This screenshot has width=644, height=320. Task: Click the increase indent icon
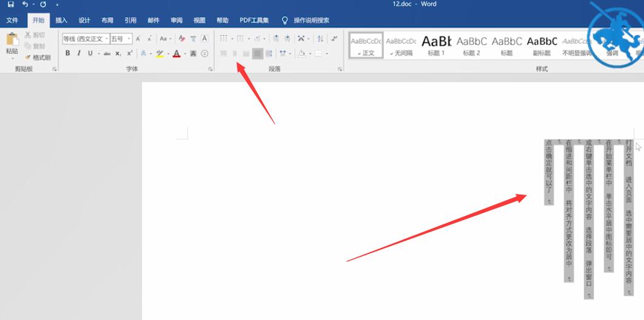point(287,39)
